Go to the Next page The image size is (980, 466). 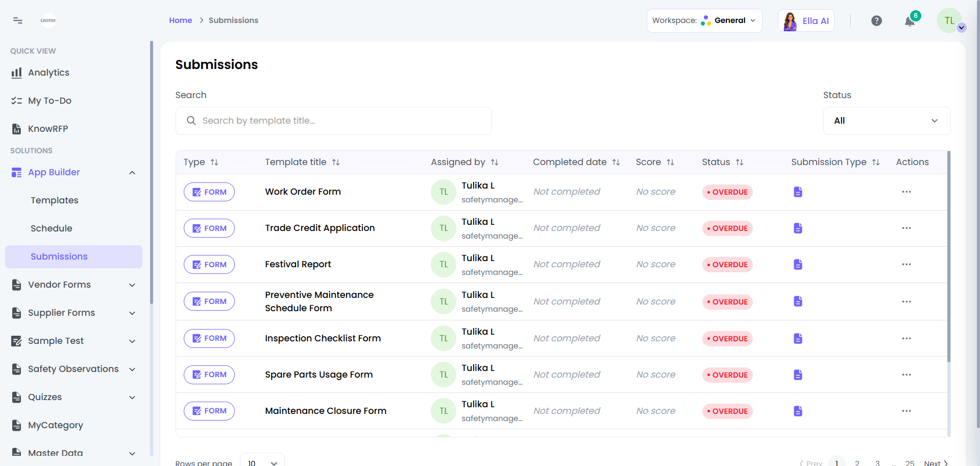(x=936, y=463)
